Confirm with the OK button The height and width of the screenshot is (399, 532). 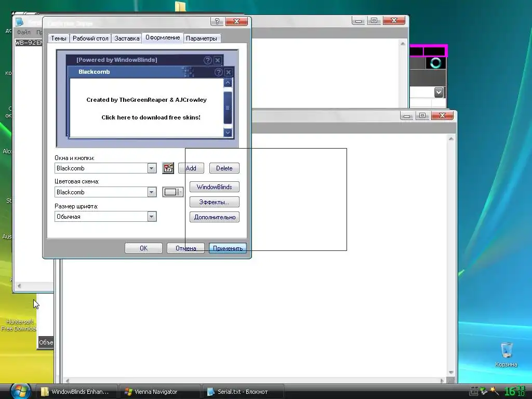pyautogui.click(x=143, y=248)
